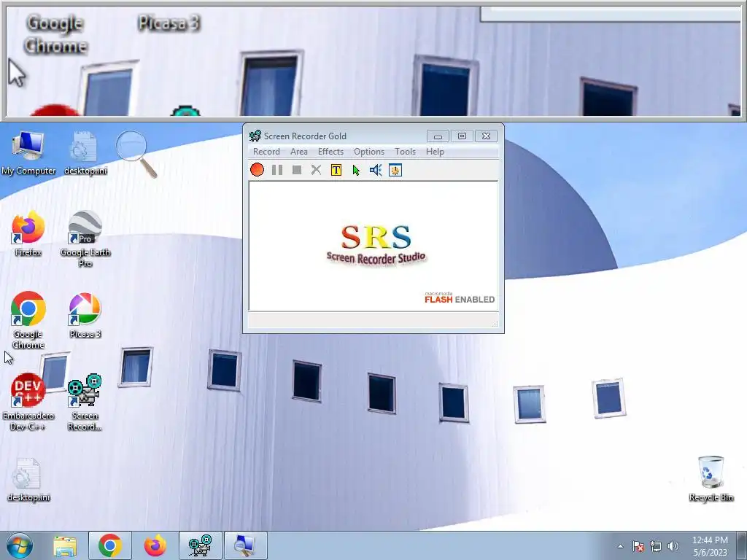Image resolution: width=747 pixels, height=560 pixels.
Task: Select the Recycle Bin icon
Action: click(711, 479)
